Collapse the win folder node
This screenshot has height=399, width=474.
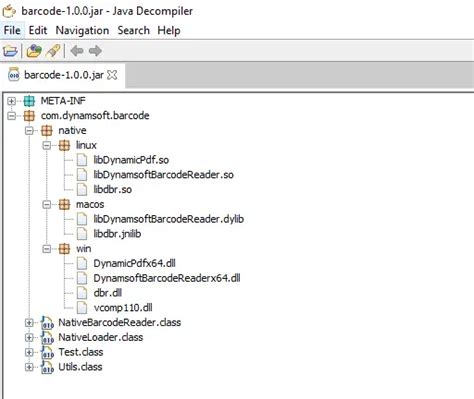pos(47,249)
